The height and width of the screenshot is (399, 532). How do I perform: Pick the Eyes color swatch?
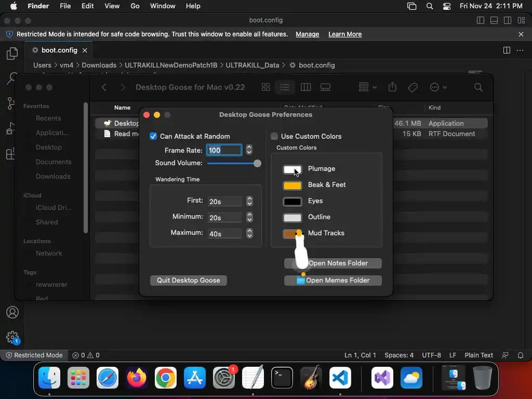pos(292,202)
